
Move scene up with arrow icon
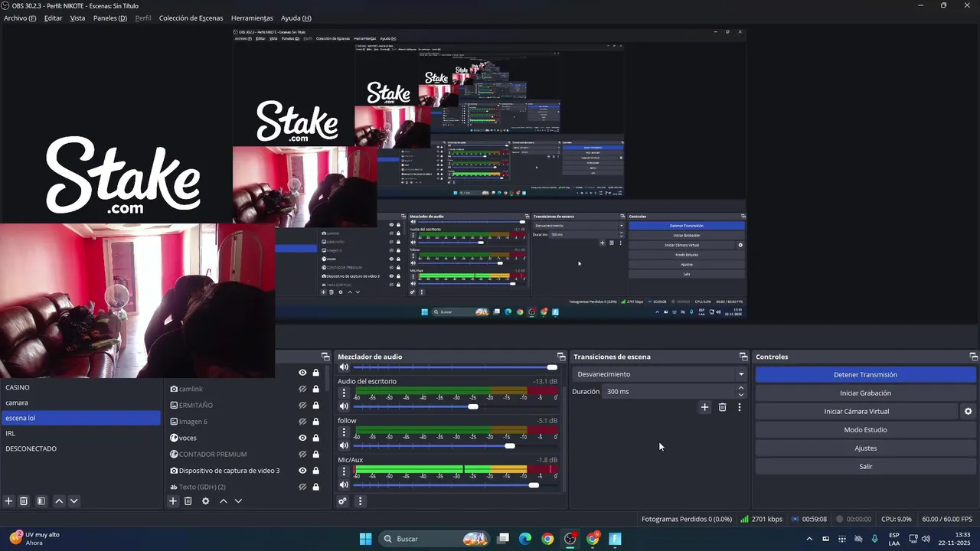click(59, 501)
